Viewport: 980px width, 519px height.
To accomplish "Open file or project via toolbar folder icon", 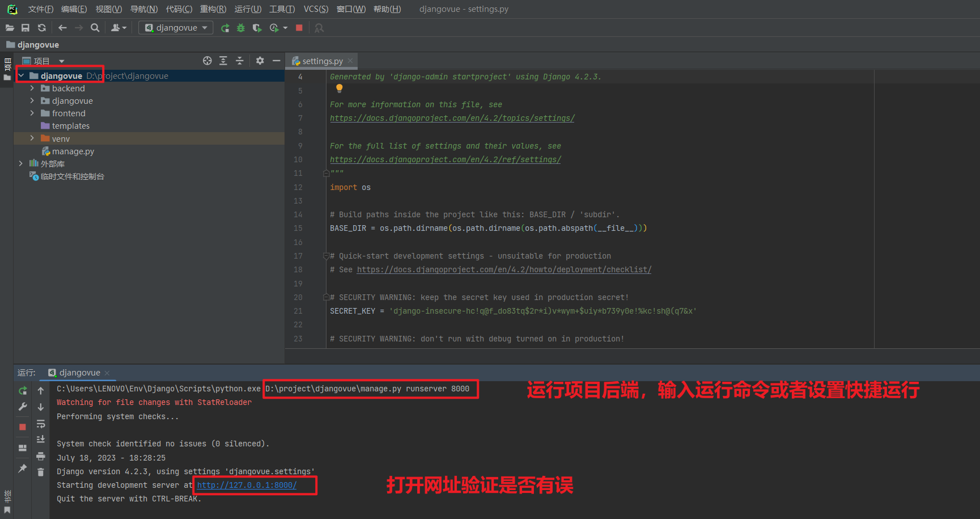I will coord(10,28).
